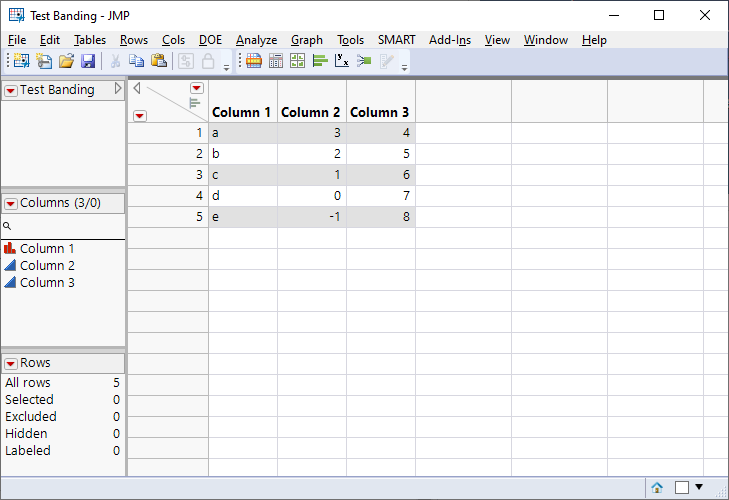Select Column 2 in the Columns list

click(x=47, y=266)
